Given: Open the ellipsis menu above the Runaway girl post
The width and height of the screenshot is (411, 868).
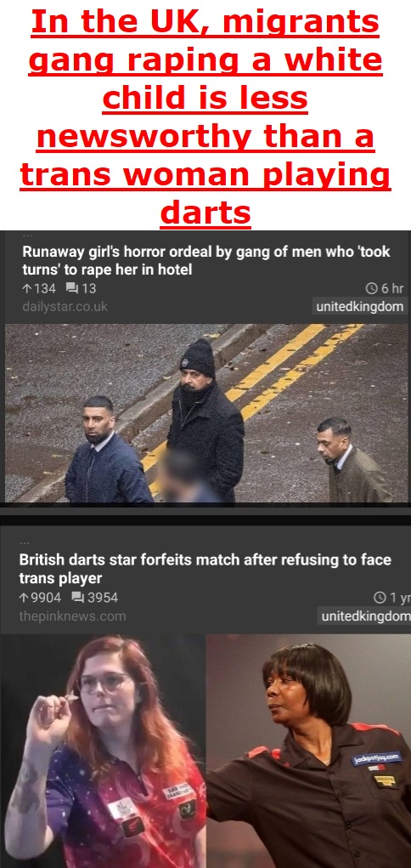Looking at the screenshot, I should click(26, 235).
